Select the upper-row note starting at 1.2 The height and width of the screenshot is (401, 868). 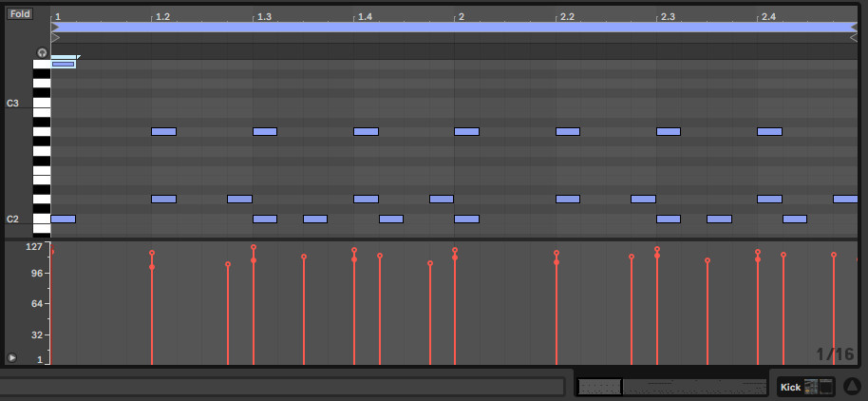pyautogui.click(x=164, y=131)
